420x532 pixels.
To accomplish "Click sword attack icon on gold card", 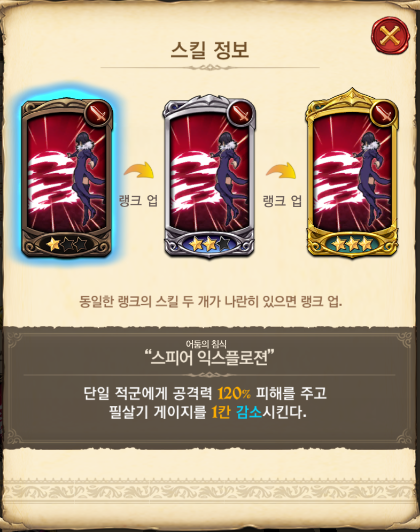I will tap(383, 113).
